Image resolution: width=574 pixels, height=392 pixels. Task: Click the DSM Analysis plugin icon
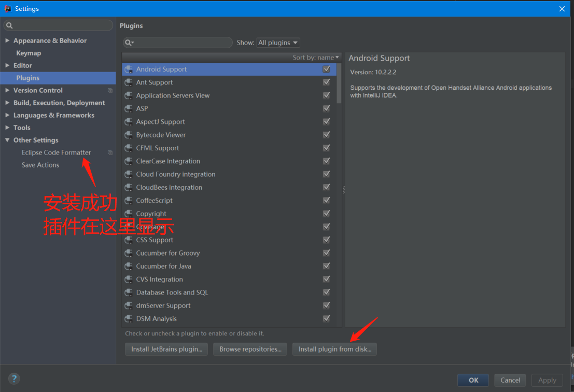point(128,319)
